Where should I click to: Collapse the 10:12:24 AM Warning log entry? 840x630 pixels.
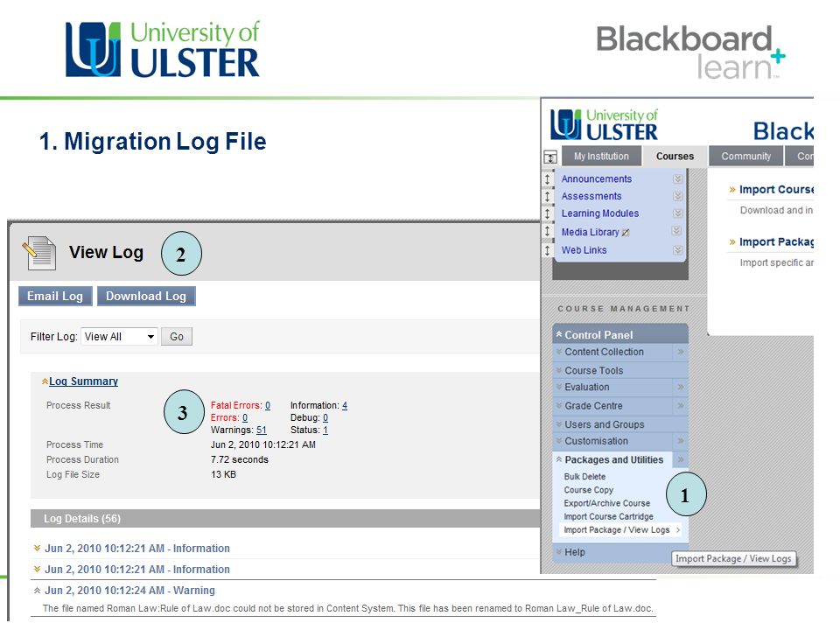(37, 591)
